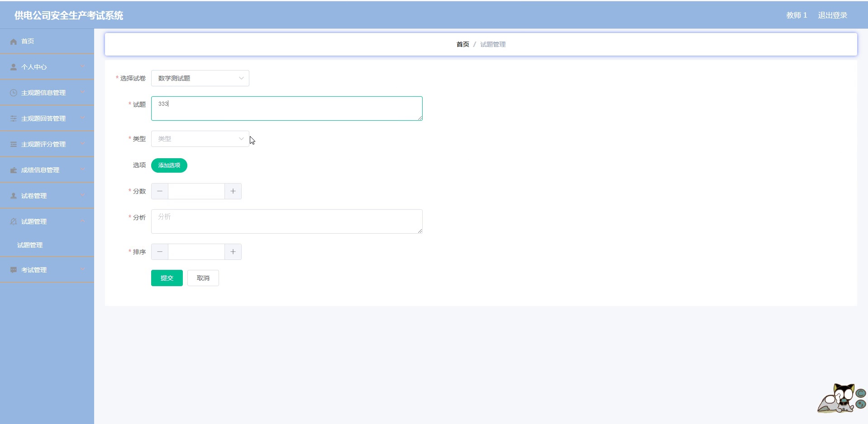868x424 pixels.
Task: Click the 添加选项 button
Action: pyautogui.click(x=169, y=165)
